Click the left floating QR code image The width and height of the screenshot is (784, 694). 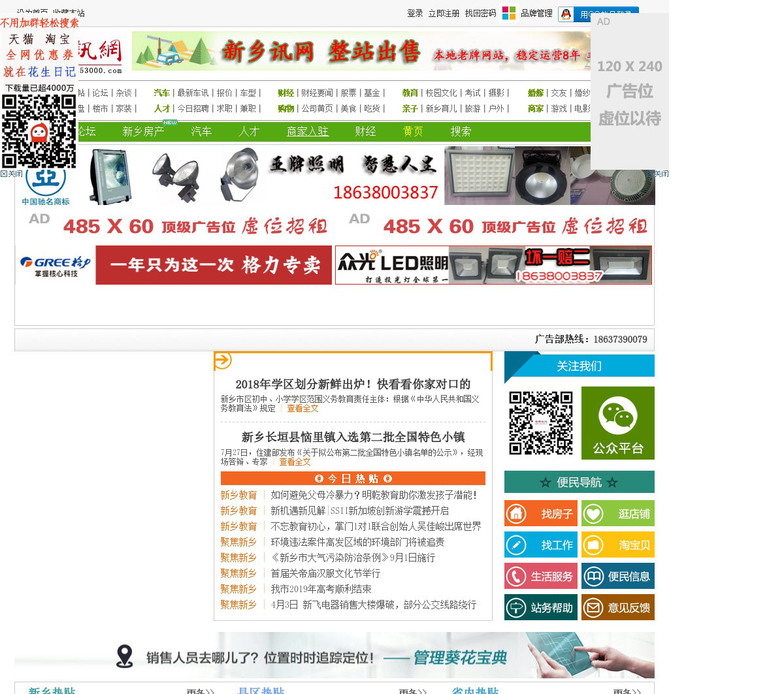pyautogui.click(x=39, y=131)
